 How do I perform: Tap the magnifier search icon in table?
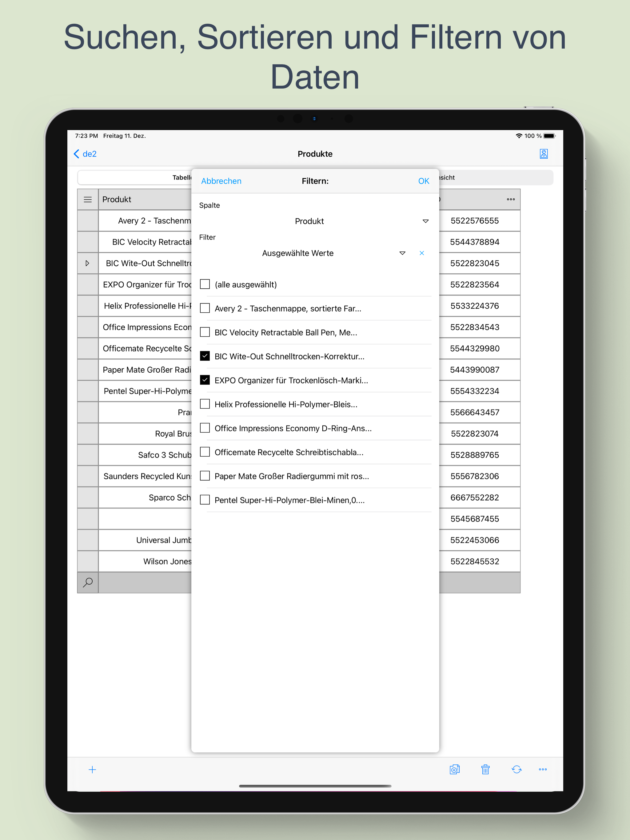(88, 582)
